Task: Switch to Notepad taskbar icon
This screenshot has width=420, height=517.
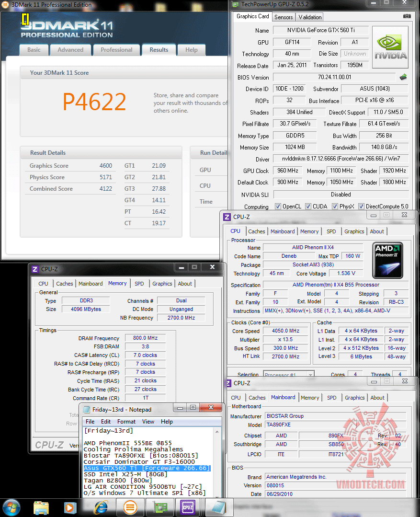Action: click(219, 508)
